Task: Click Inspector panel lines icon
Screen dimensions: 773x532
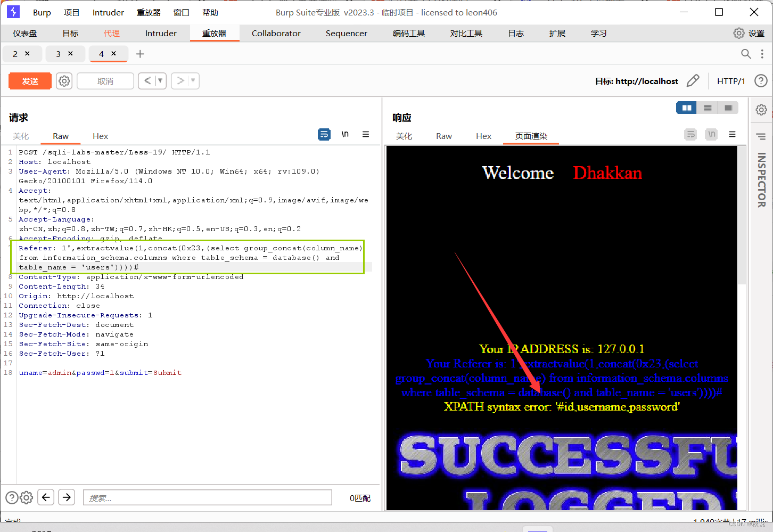Action: click(x=761, y=137)
